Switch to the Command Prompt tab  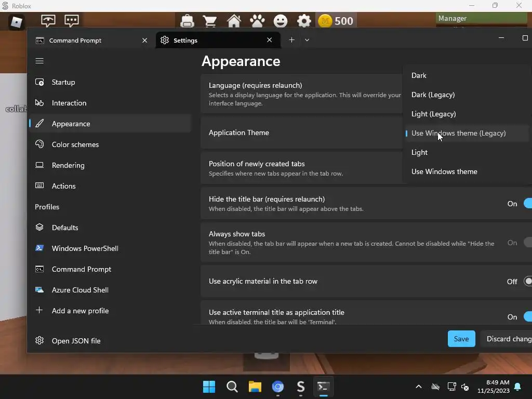(x=91, y=41)
